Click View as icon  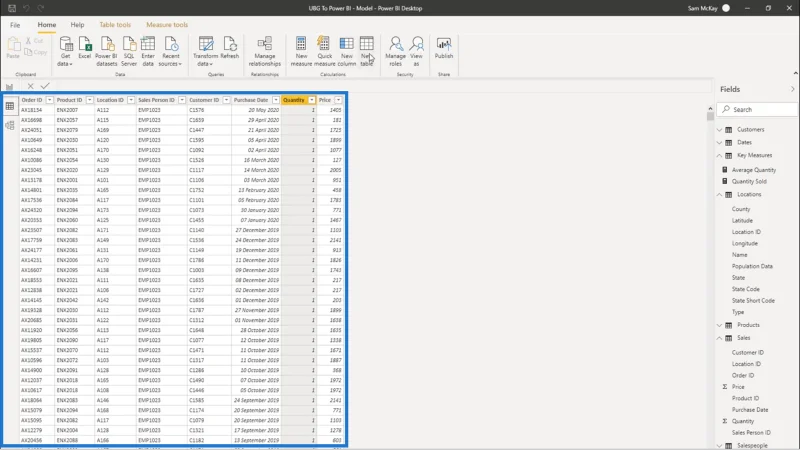click(416, 51)
